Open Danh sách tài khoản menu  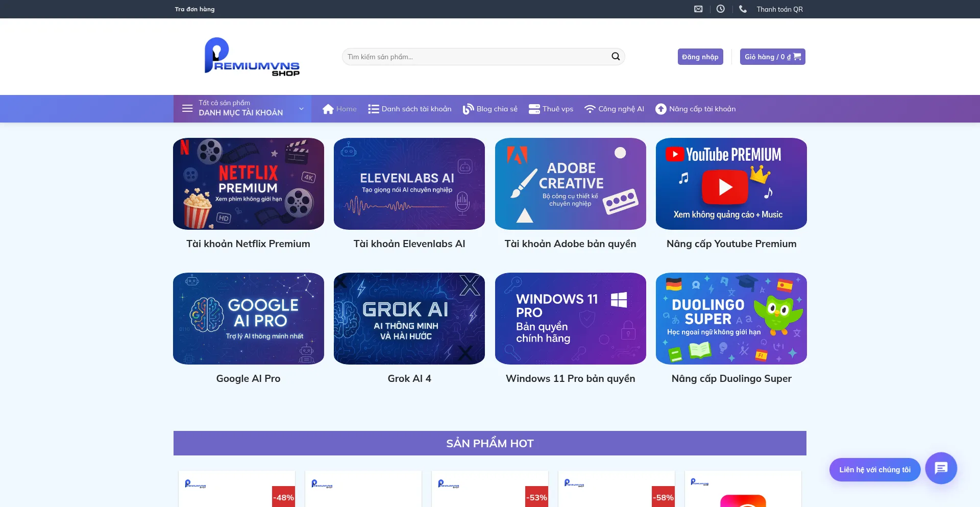point(410,109)
